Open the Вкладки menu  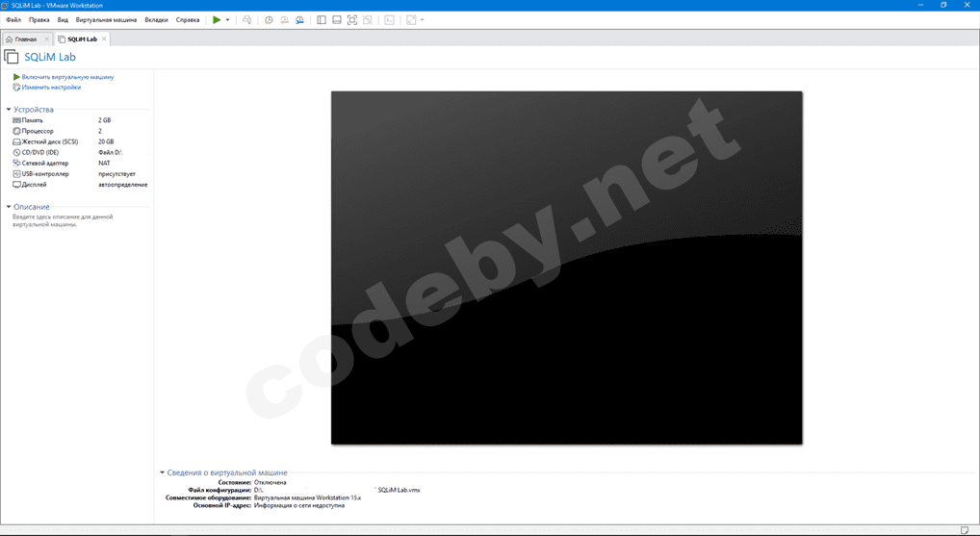(156, 20)
